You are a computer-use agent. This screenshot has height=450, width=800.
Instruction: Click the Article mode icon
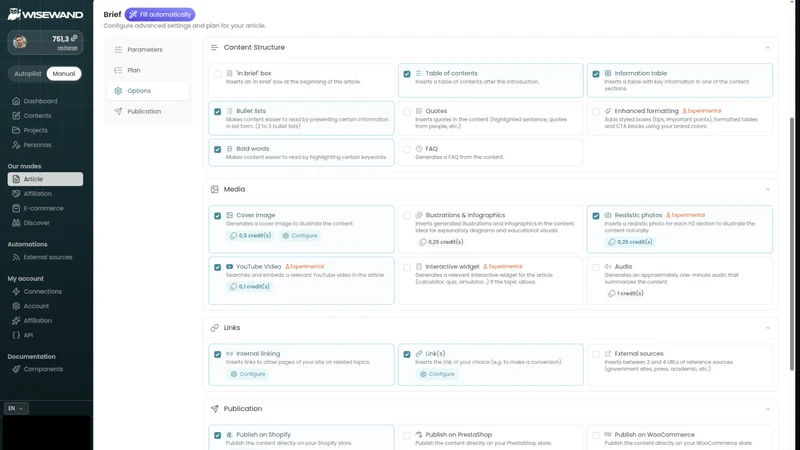(x=16, y=179)
